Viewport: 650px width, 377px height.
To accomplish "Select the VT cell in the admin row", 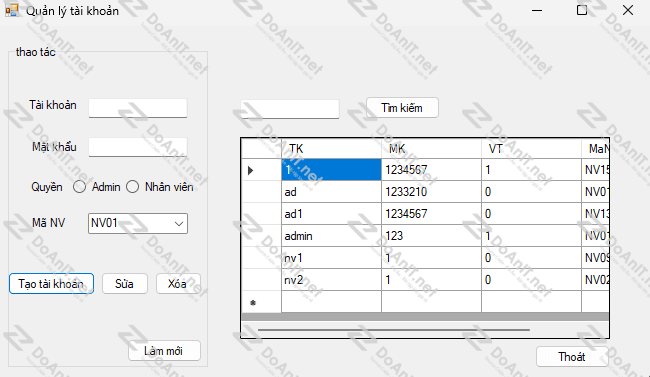I will click(x=531, y=236).
